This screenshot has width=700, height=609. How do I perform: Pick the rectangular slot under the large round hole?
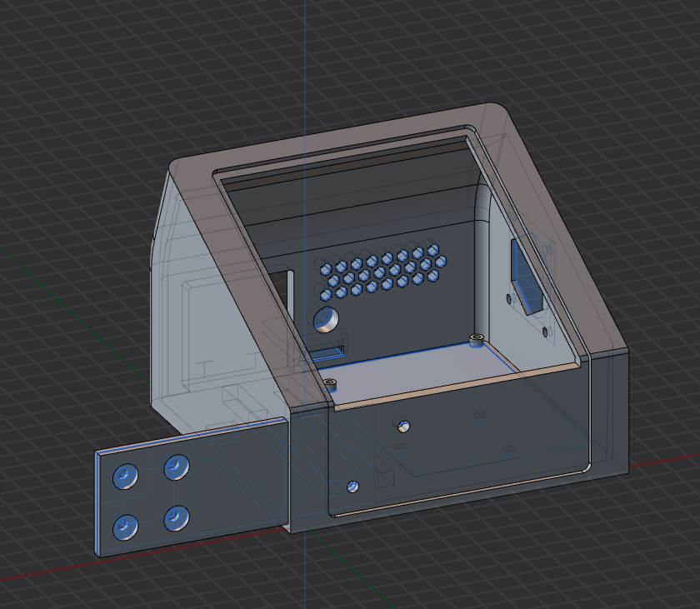(x=327, y=352)
